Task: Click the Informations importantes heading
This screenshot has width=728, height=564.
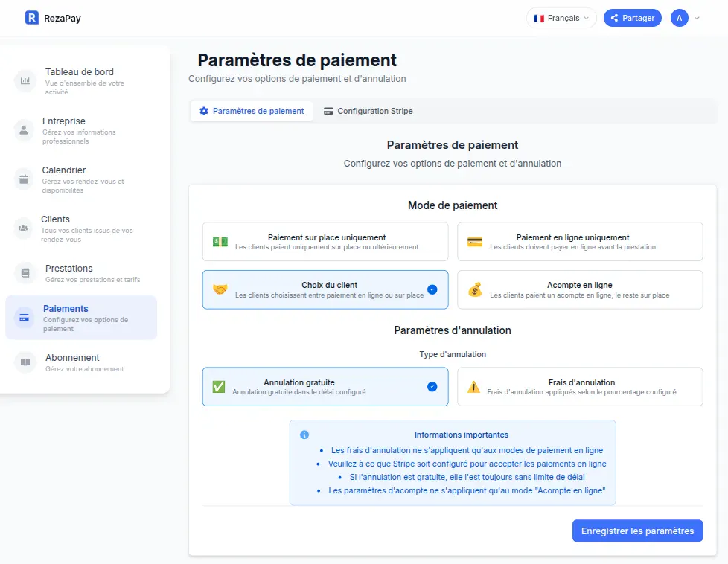Action: coord(461,435)
